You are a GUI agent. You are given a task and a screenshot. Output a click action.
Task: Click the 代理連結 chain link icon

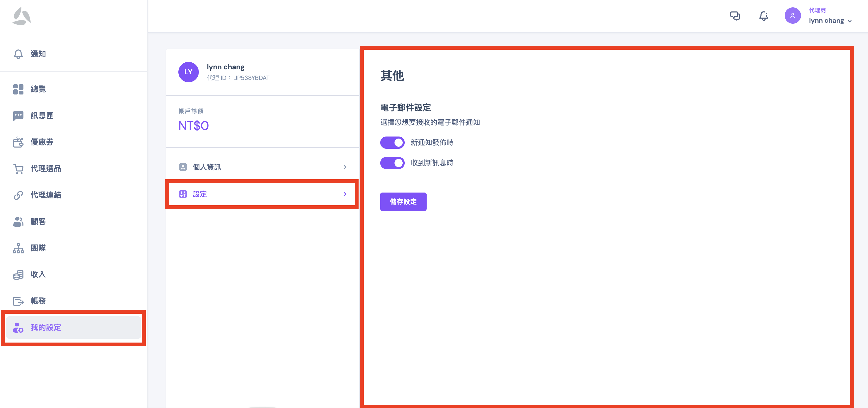[18, 195]
